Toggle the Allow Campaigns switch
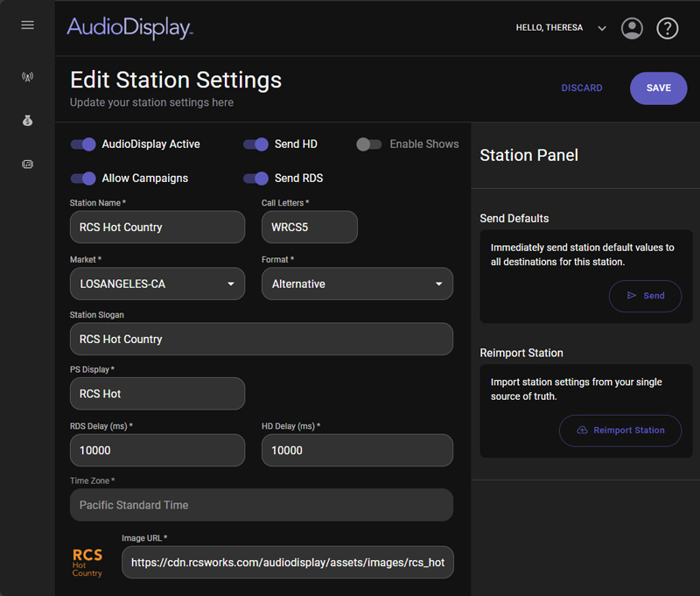700x596 pixels. coord(83,179)
